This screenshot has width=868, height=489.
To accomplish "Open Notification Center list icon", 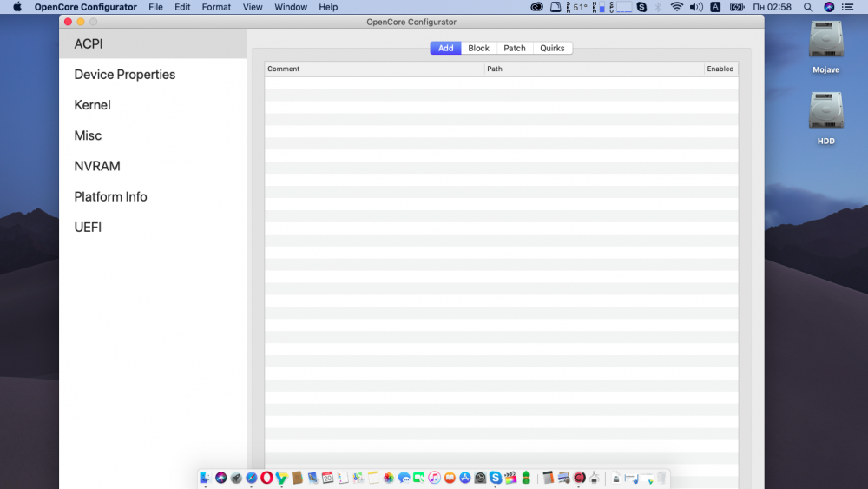I will 847,7.
